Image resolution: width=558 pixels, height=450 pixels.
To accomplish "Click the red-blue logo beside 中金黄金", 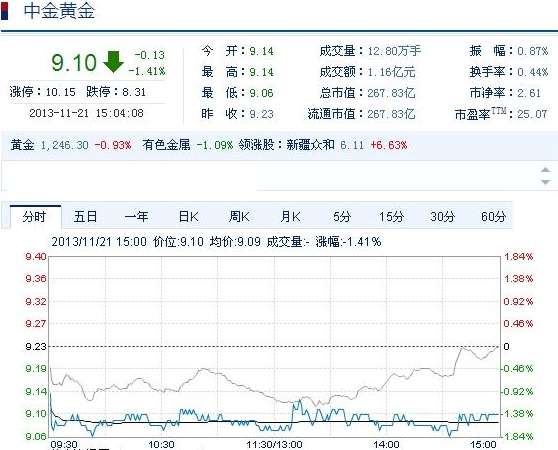I will pyautogui.click(x=4, y=11).
